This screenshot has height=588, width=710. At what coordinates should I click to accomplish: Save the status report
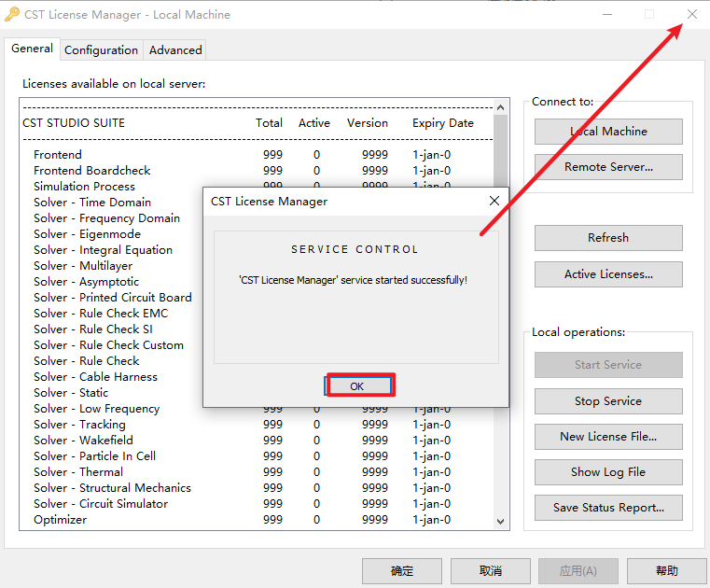tap(608, 508)
